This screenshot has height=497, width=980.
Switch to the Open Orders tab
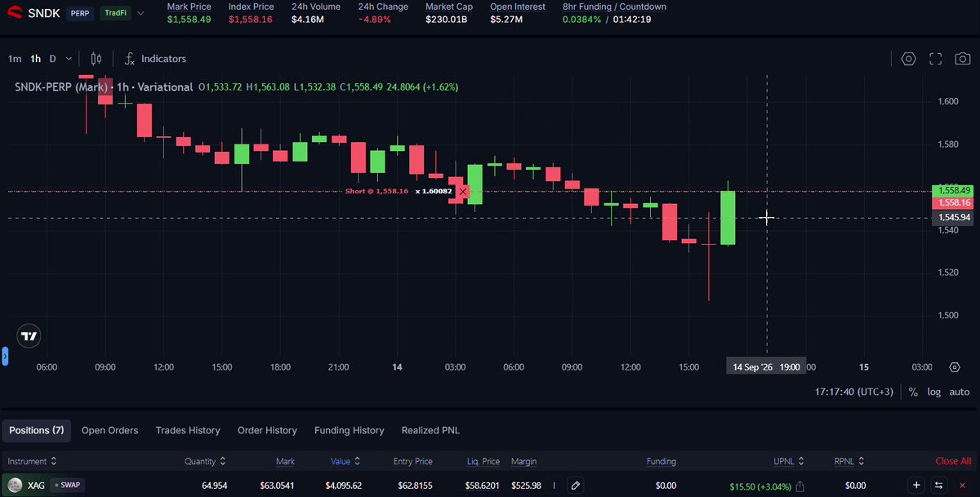point(109,430)
